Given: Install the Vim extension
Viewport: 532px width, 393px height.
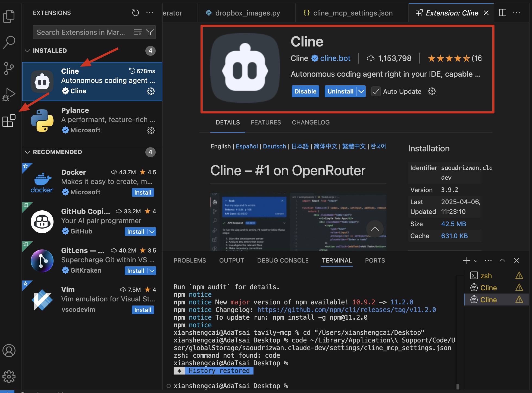Looking at the screenshot, I should (143, 310).
